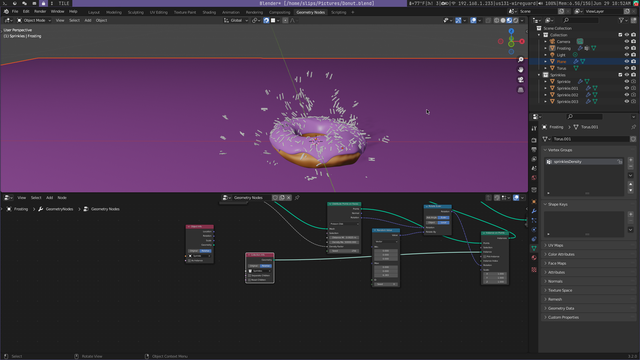Toggle Separate Children checkbox in Collection Info node

pyautogui.click(x=250, y=276)
